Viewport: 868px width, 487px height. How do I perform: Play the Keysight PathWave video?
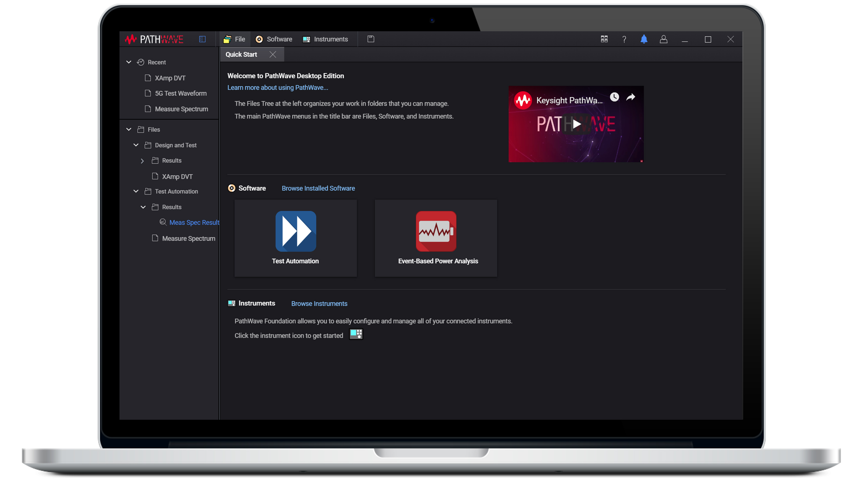pos(576,124)
